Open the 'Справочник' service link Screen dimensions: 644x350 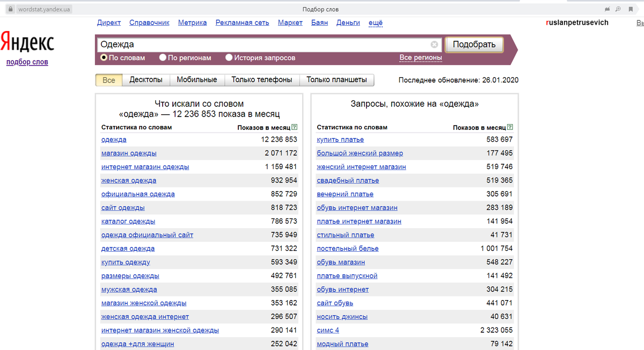pyautogui.click(x=150, y=23)
